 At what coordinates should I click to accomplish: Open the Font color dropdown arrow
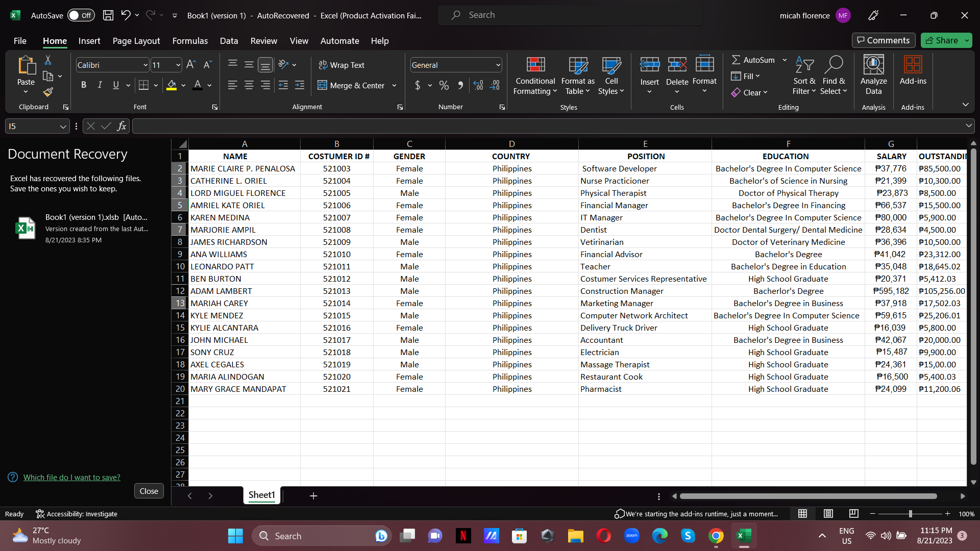pos(209,85)
